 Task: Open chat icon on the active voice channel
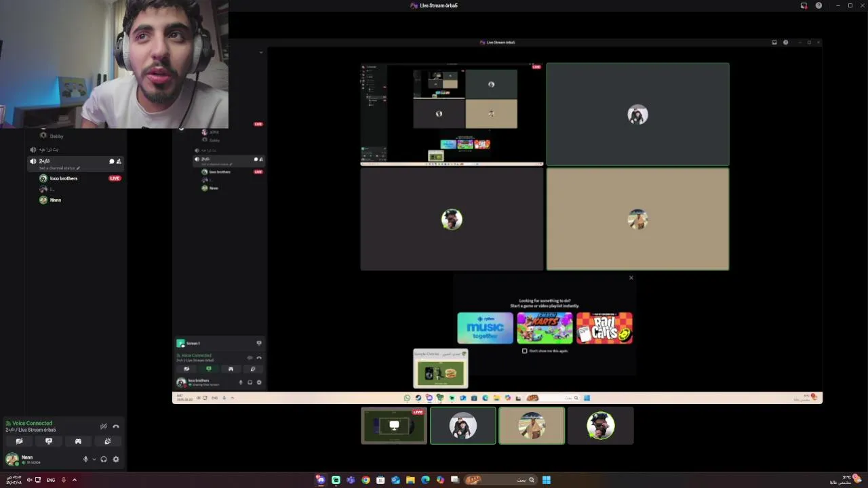click(x=112, y=161)
